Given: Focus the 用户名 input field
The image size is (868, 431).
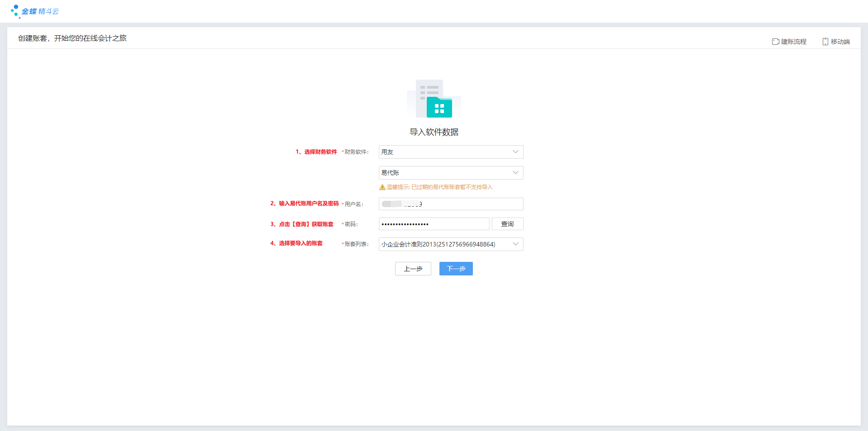Looking at the screenshot, I should pyautogui.click(x=451, y=204).
